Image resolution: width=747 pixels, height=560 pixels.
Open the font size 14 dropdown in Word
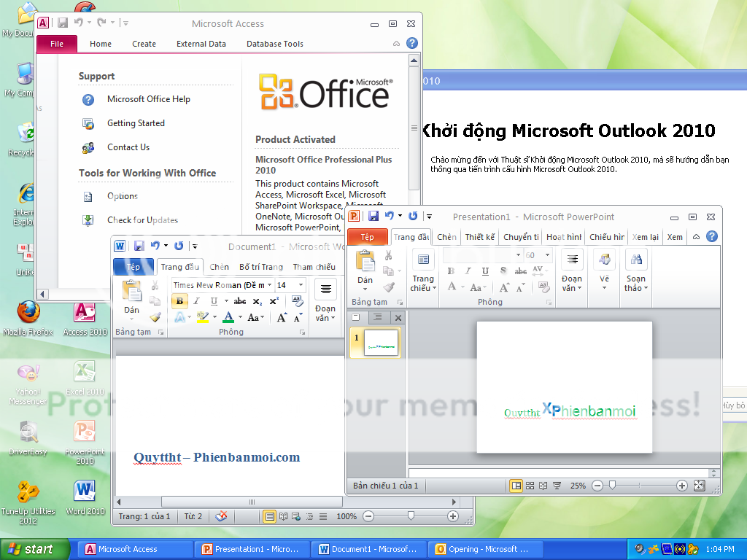pos(301,285)
